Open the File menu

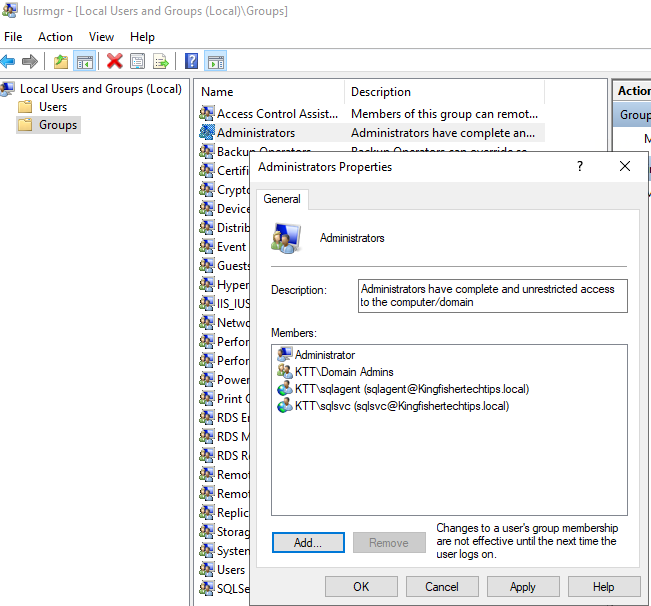click(x=13, y=37)
